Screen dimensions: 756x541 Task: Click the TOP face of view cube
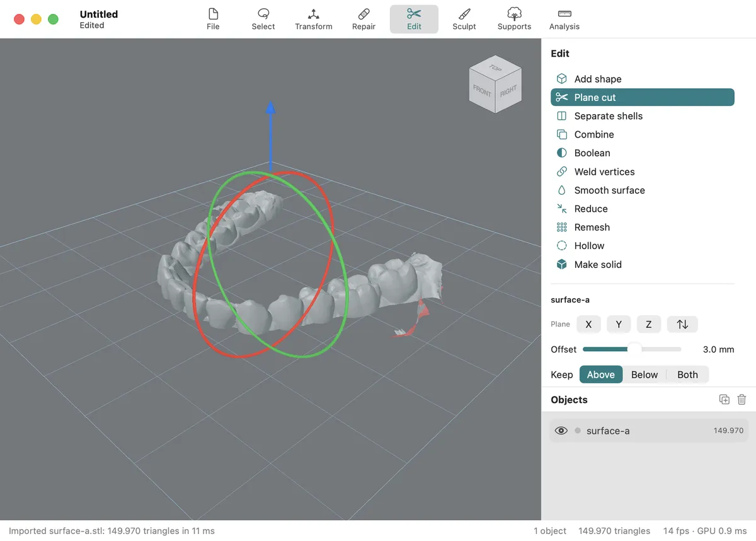[496, 68]
